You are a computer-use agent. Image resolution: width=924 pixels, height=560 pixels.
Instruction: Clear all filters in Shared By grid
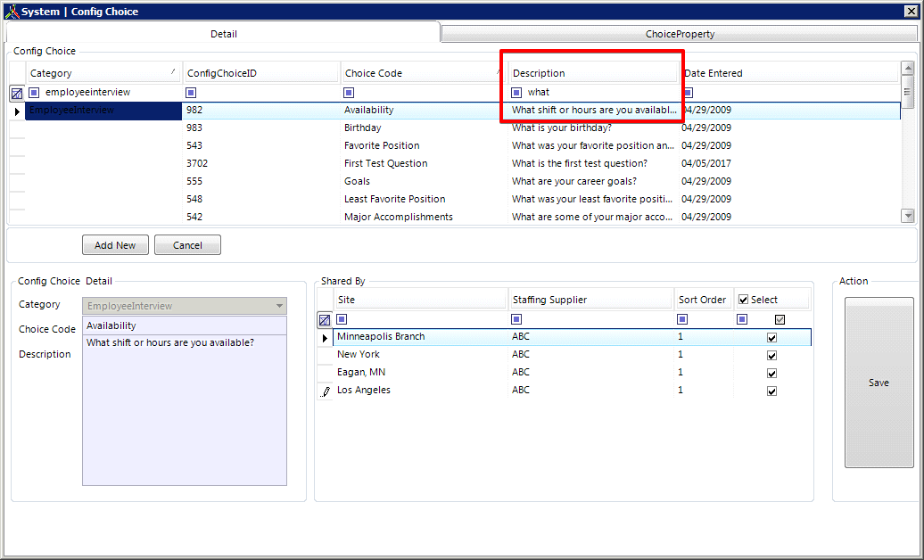[x=325, y=320]
